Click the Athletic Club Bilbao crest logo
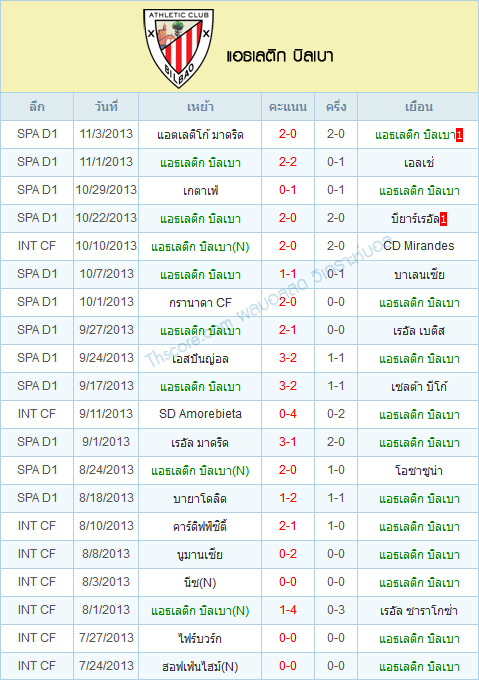Viewport: 479px width, 680px height. click(178, 48)
